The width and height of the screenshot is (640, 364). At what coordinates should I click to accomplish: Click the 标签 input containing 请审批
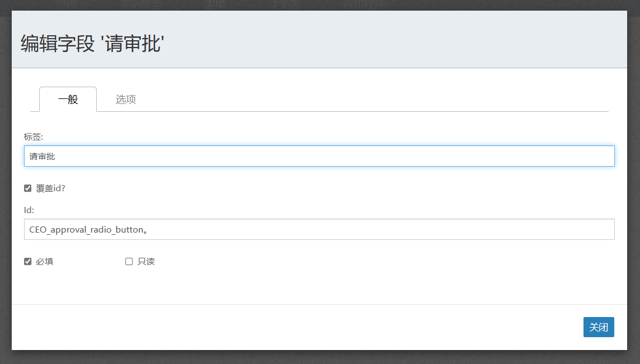click(x=319, y=156)
